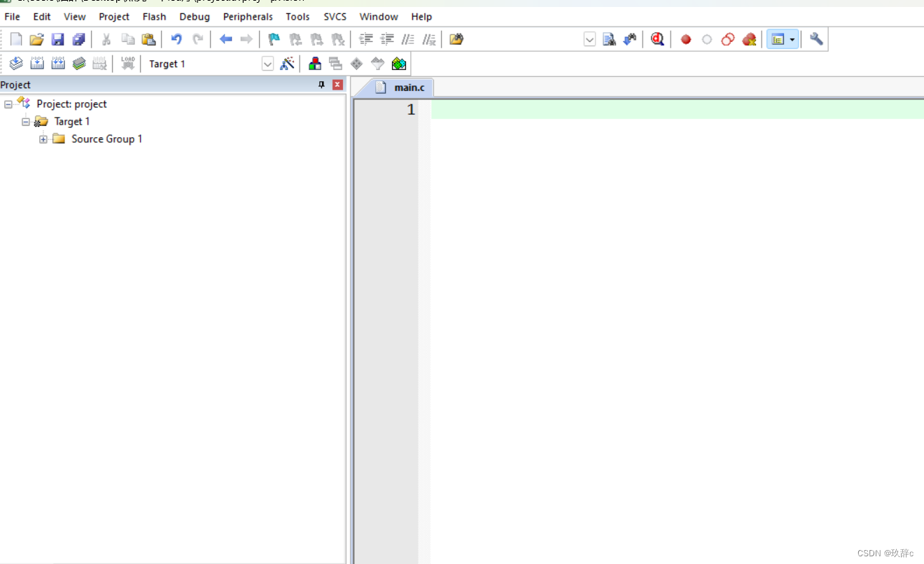Open Find in Files icon

[x=456, y=39]
